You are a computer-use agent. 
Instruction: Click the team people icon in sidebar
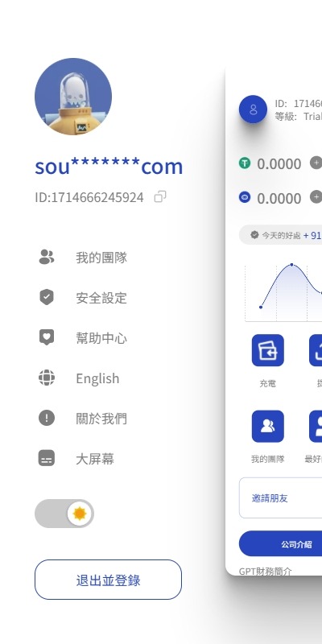(x=47, y=257)
